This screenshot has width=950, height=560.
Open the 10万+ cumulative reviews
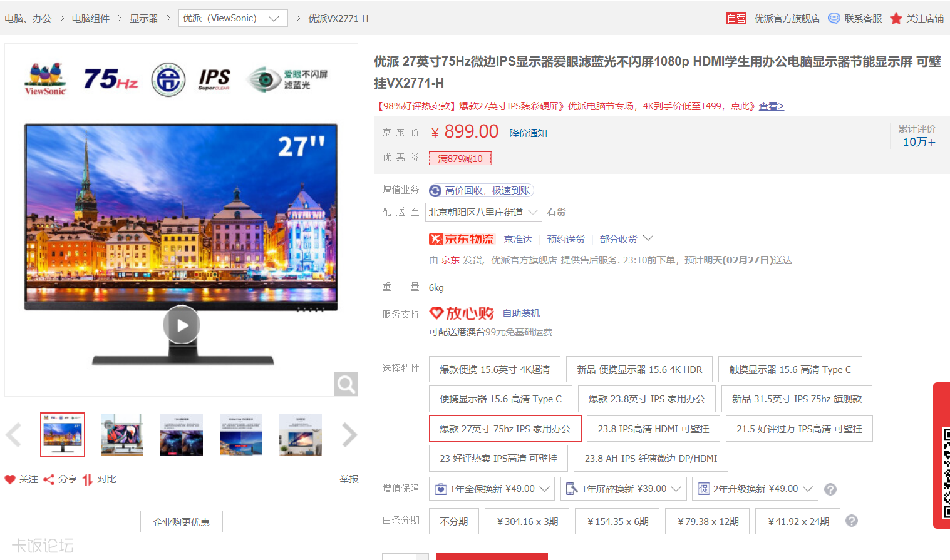919,142
